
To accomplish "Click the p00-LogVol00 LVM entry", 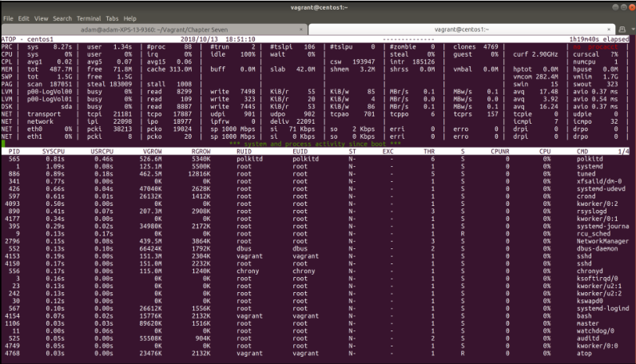I will point(50,92).
